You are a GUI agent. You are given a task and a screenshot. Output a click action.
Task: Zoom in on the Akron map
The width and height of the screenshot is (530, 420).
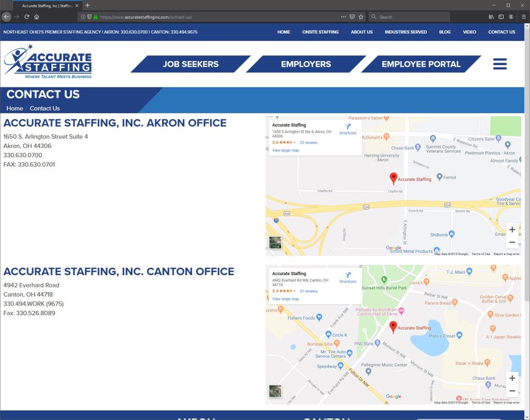point(512,230)
